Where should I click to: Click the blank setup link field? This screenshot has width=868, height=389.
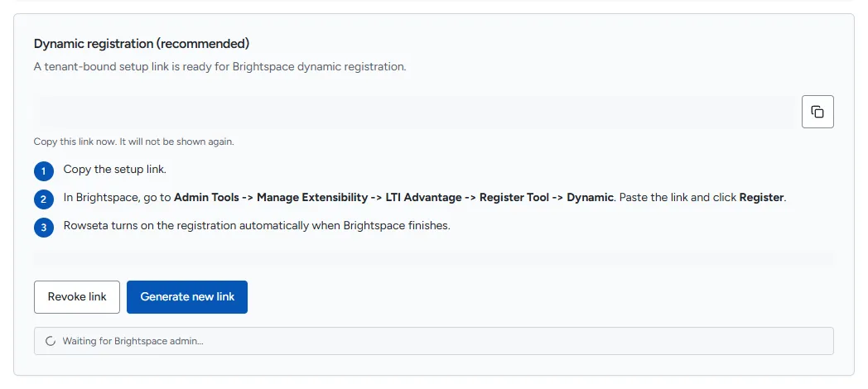point(415,112)
